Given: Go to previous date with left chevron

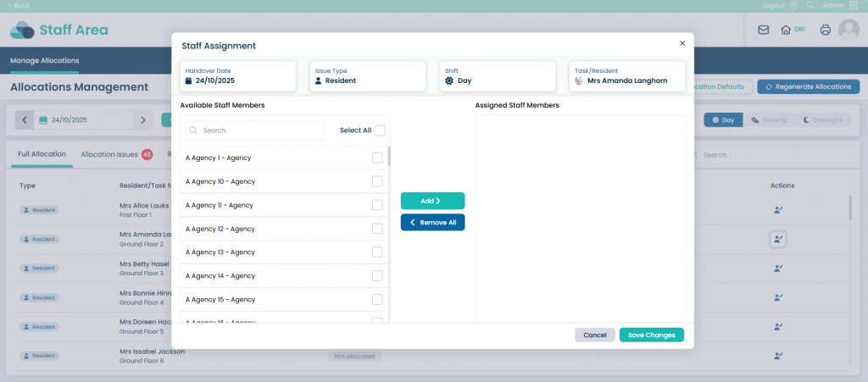Looking at the screenshot, I should [x=25, y=120].
